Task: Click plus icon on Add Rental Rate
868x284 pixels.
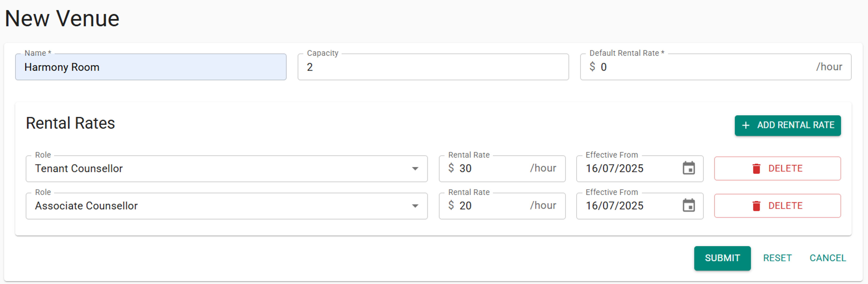Action: click(x=746, y=125)
